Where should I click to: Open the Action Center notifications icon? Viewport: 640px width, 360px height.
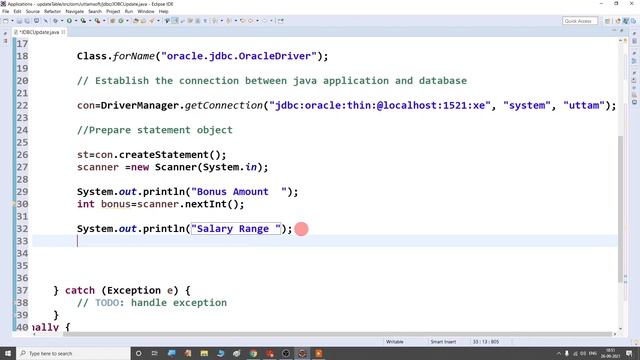629,353
